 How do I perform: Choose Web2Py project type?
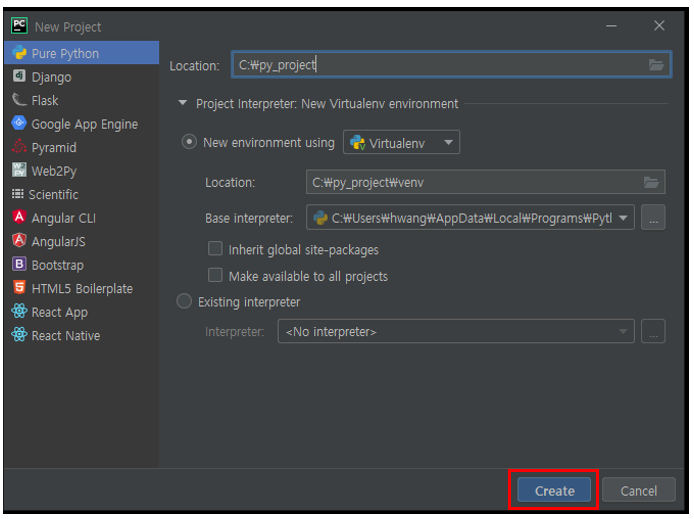point(81,170)
